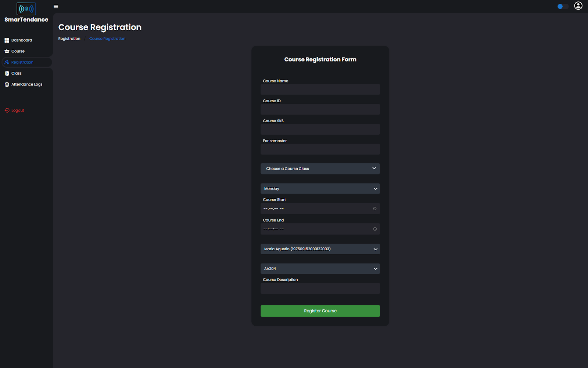Click the Registration people icon
Image resolution: width=588 pixels, height=368 pixels.
[x=7, y=62]
